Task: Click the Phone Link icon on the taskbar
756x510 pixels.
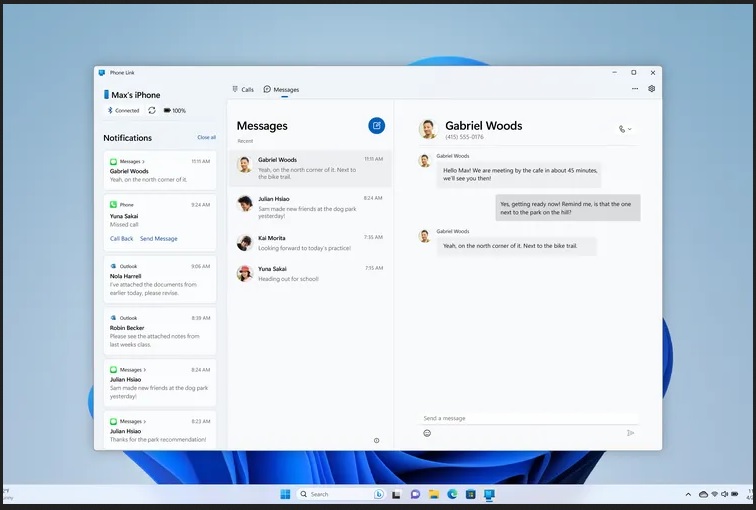Action: pyautogui.click(x=489, y=494)
